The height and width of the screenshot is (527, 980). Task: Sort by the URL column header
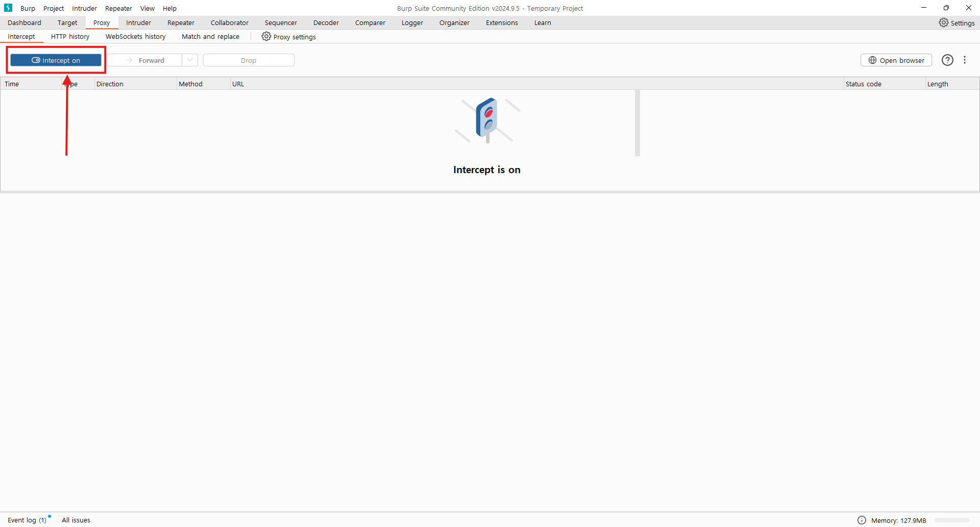click(x=536, y=84)
